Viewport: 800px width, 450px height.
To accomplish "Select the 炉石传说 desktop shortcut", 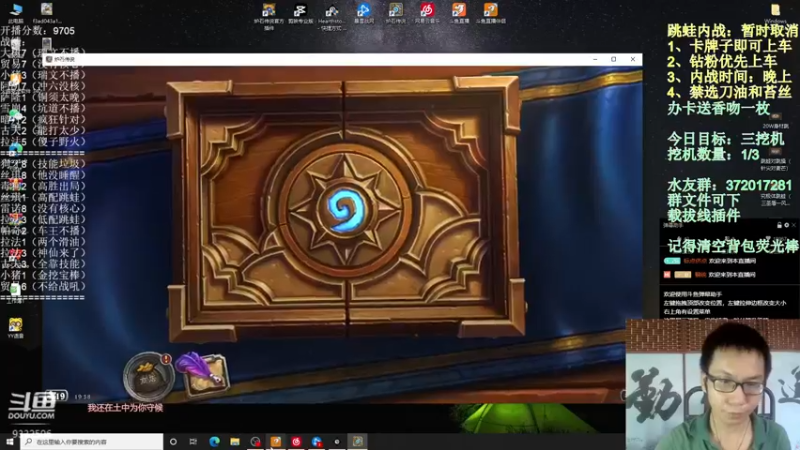I will tap(395, 14).
